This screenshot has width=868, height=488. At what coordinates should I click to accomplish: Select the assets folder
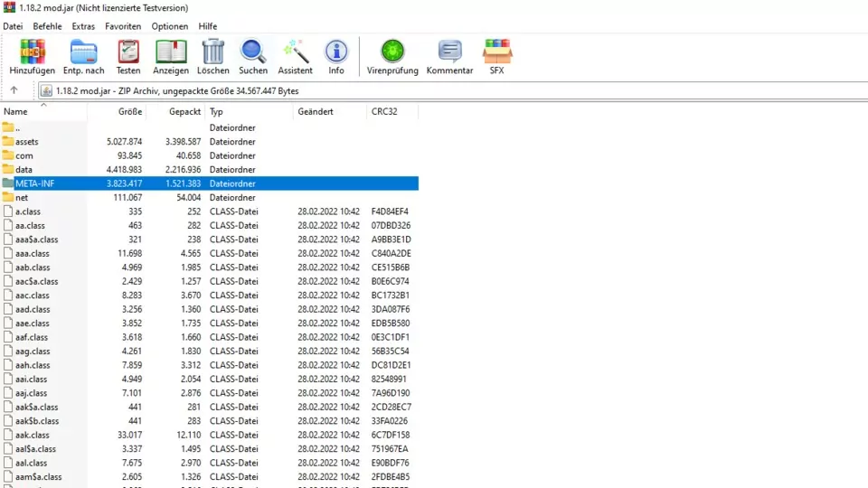point(27,142)
